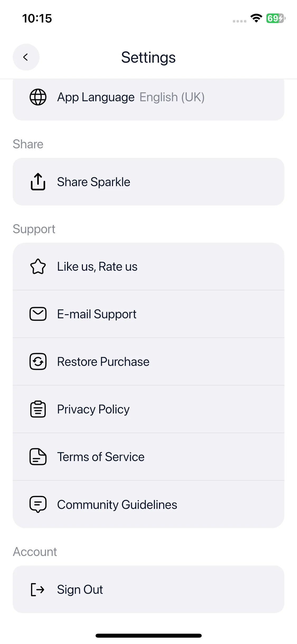Click the globe icon for App Language
Image resolution: width=297 pixels, height=644 pixels.
(38, 97)
